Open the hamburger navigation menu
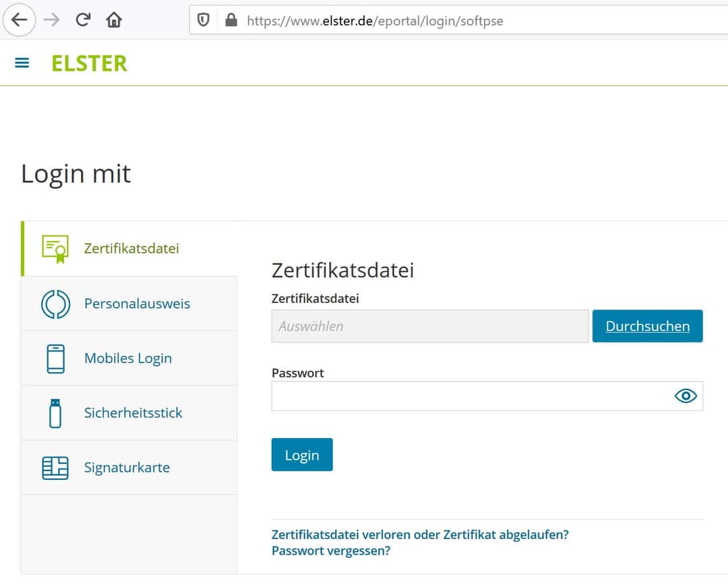Viewport: 728px width, 587px height. (x=22, y=63)
